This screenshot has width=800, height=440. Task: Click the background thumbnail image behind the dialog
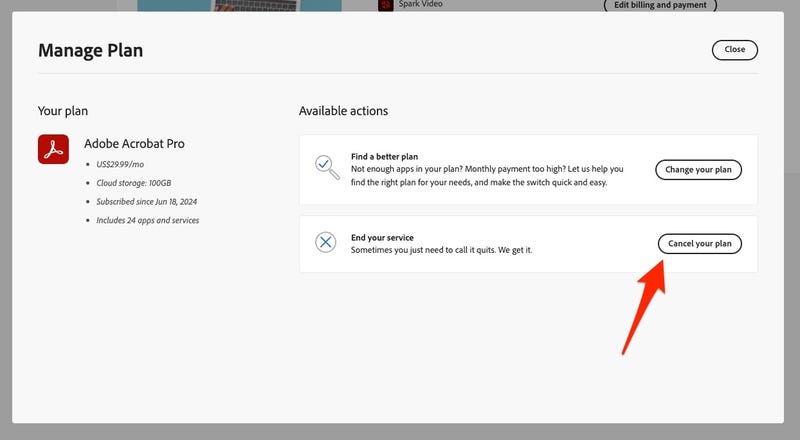pos(239,5)
